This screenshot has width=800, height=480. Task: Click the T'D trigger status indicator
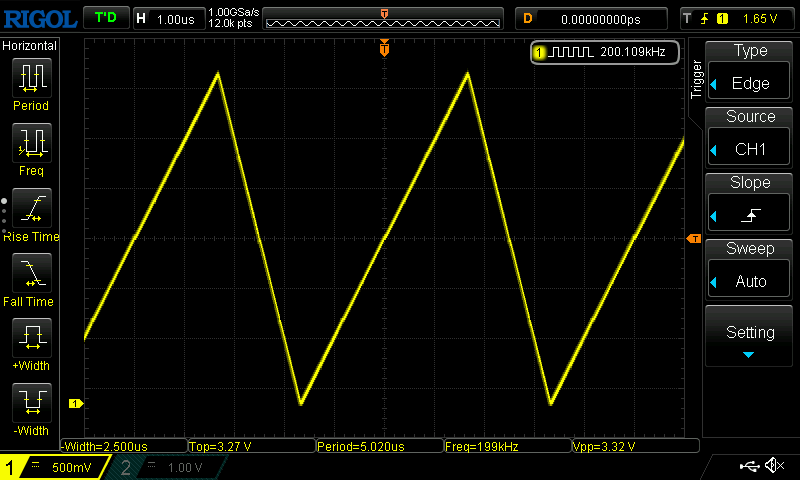point(106,18)
